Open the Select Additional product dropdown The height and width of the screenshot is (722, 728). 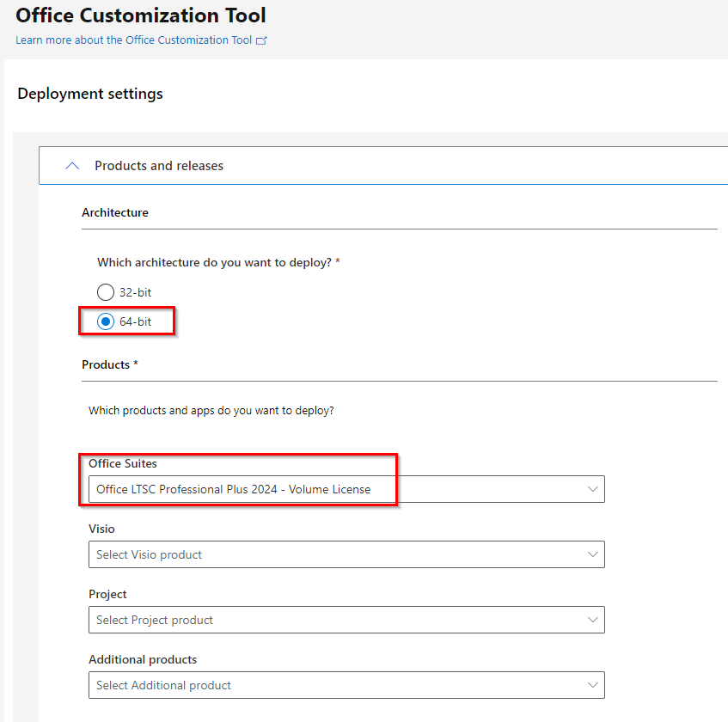tap(346, 685)
